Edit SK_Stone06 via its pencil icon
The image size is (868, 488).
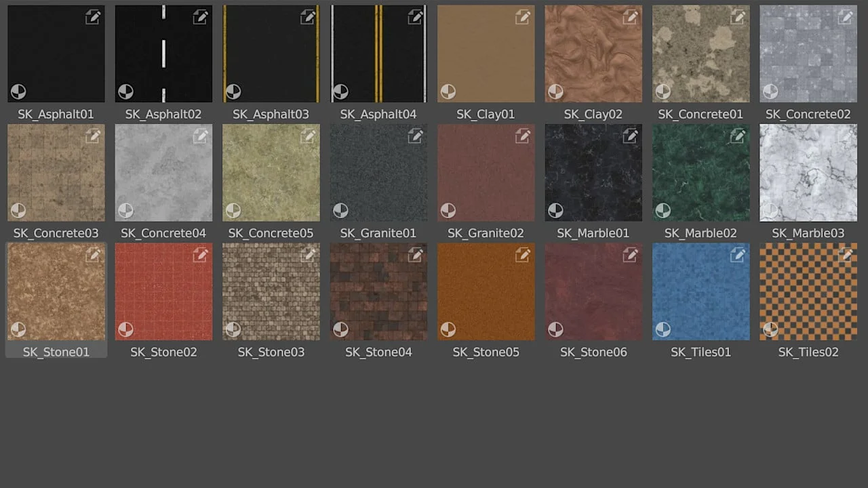pyautogui.click(x=631, y=254)
